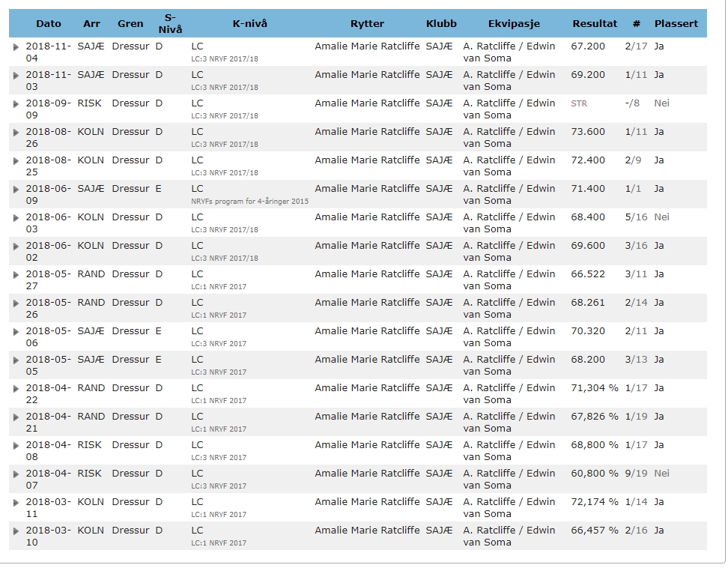
Task: Click the 9/19 placement cell
Action: [636, 474]
